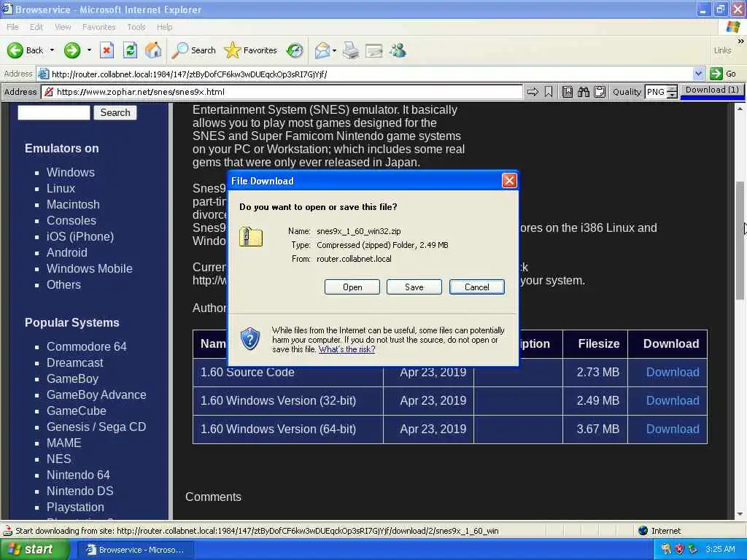747x560 pixels.
Task: Click the scrollbar down arrow
Action: click(x=740, y=514)
